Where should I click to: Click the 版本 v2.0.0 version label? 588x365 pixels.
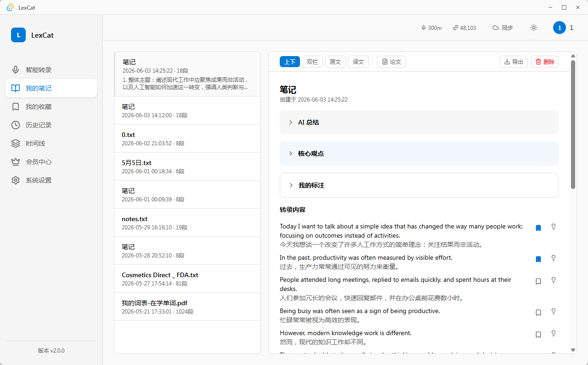(x=51, y=350)
